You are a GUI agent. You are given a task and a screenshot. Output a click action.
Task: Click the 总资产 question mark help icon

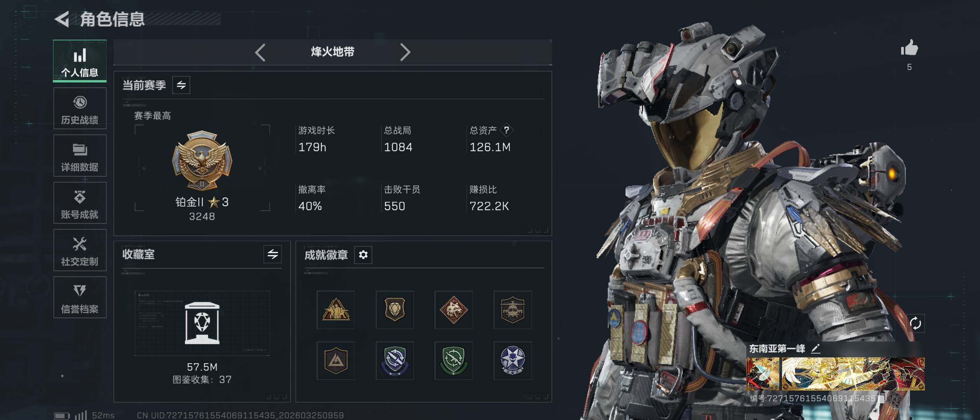tap(506, 130)
